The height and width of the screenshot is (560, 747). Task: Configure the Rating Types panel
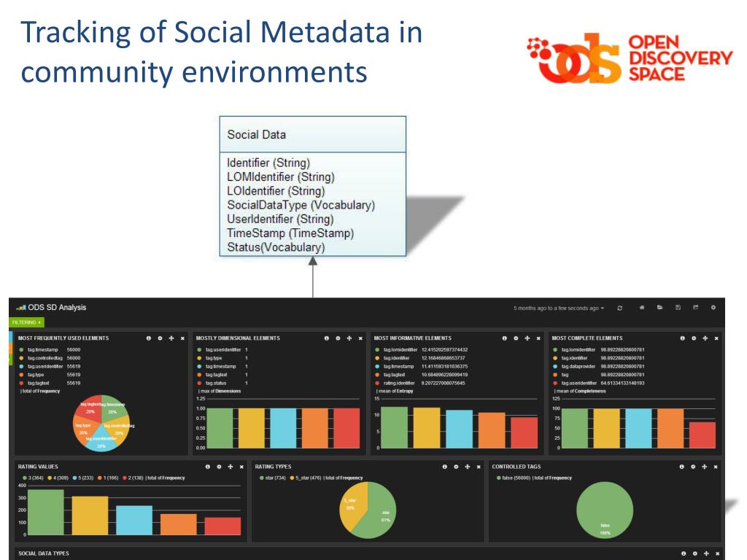456,467
